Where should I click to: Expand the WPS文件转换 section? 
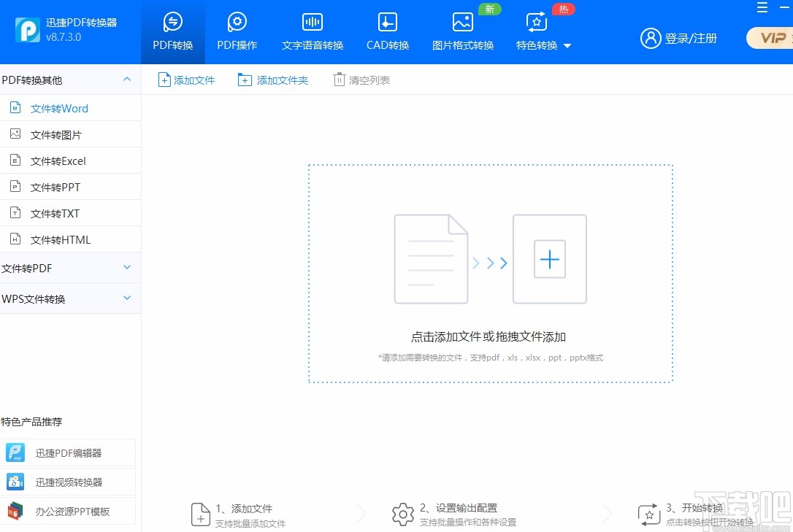pos(126,298)
